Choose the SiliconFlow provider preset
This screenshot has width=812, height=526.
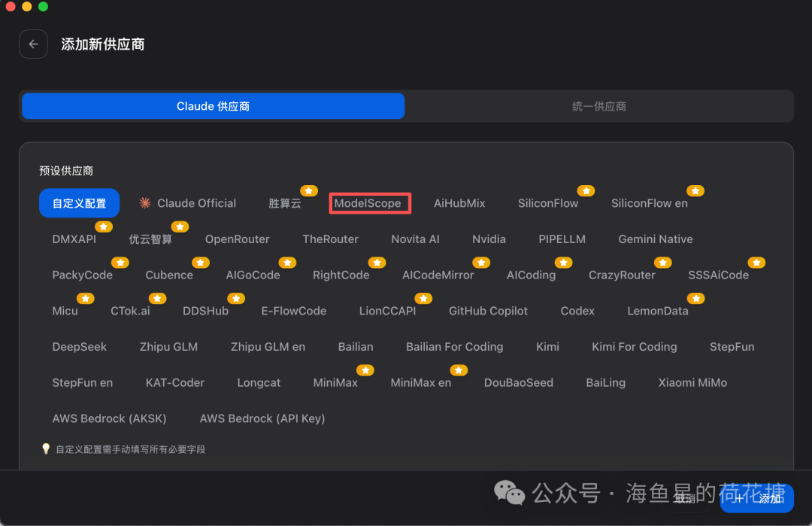[x=548, y=203]
